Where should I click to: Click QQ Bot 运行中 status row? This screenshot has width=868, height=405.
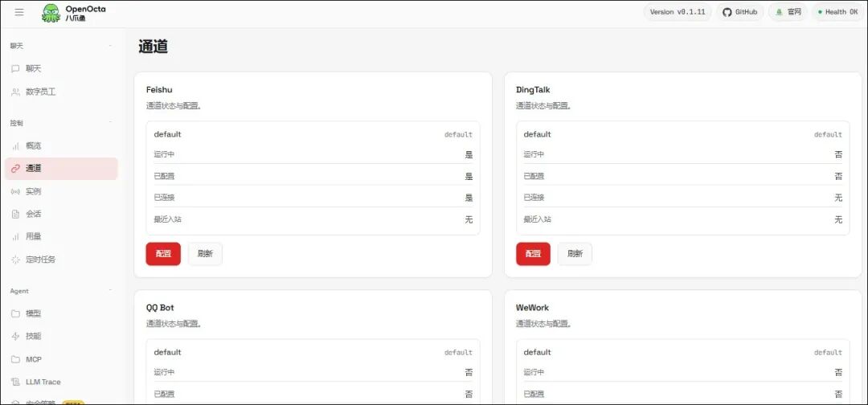click(313, 373)
